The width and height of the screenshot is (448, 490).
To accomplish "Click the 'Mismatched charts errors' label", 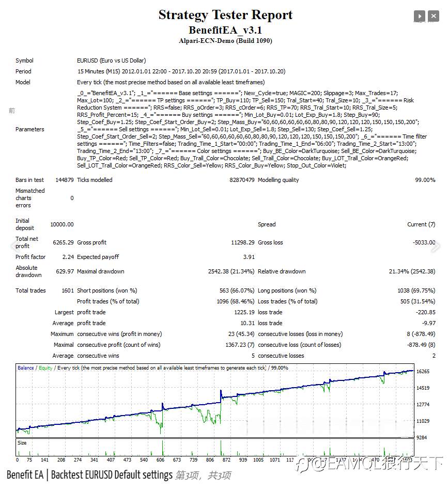I will [30, 198].
